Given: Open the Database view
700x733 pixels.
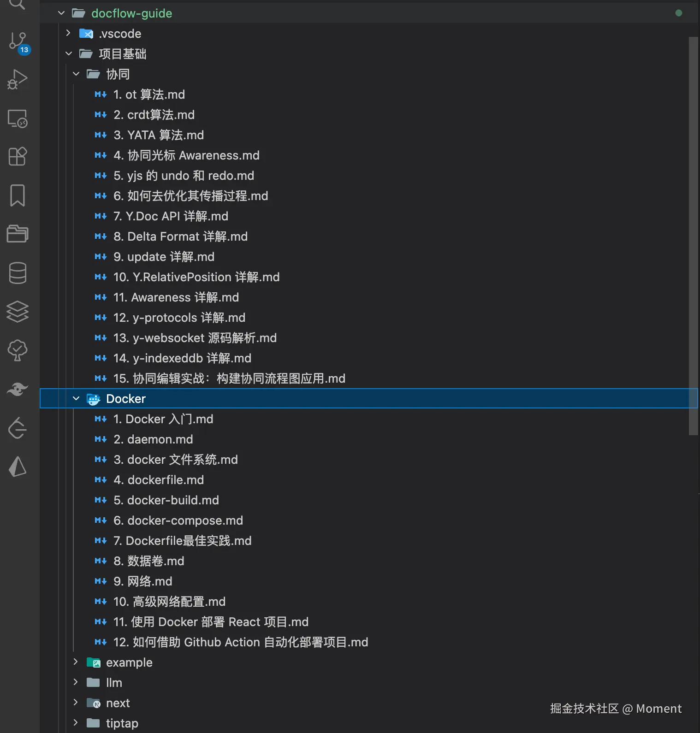Looking at the screenshot, I should pyautogui.click(x=18, y=273).
